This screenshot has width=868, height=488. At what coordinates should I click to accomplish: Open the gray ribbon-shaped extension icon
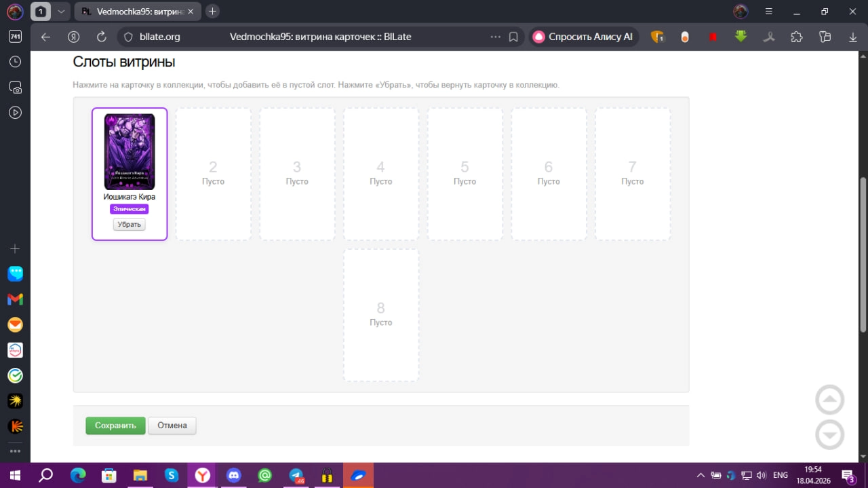click(768, 37)
